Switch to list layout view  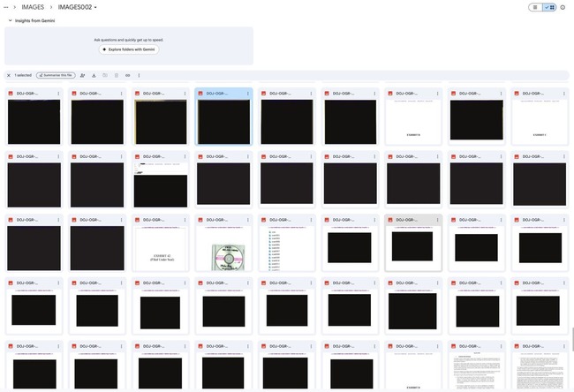(x=535, y=7)
